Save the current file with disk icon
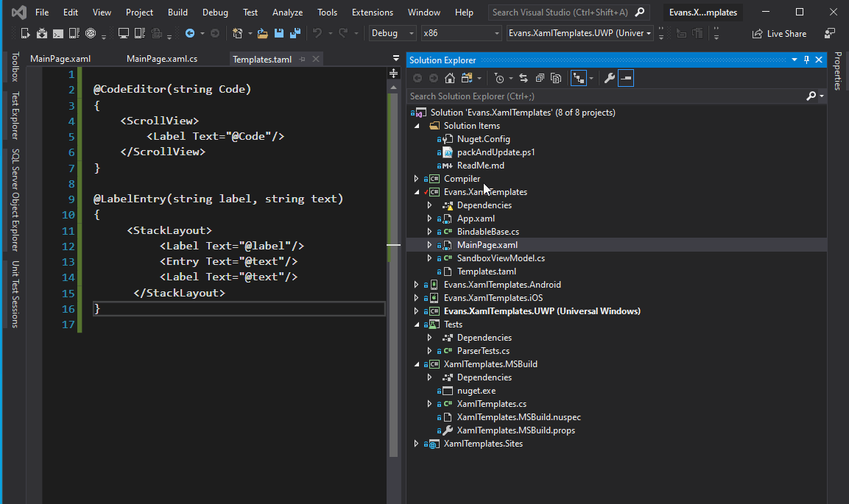This screenshot has width=849, height=504. (279, 34)
